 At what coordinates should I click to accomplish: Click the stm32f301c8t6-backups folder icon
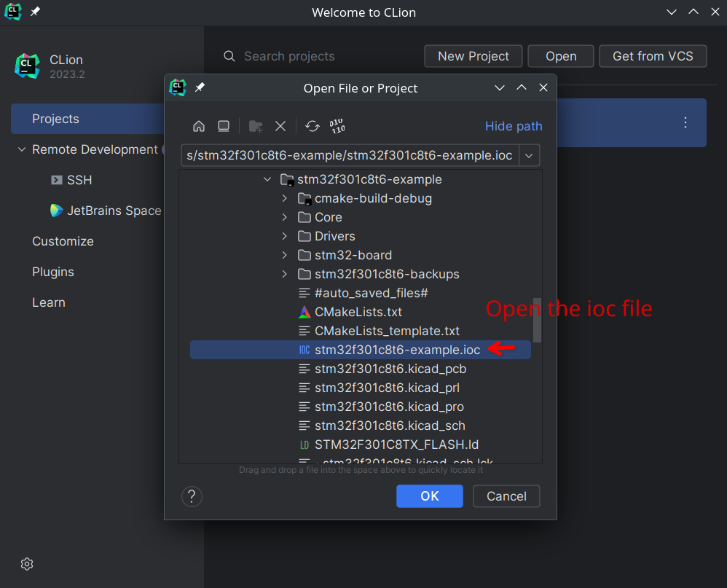(x=304, y=275)
